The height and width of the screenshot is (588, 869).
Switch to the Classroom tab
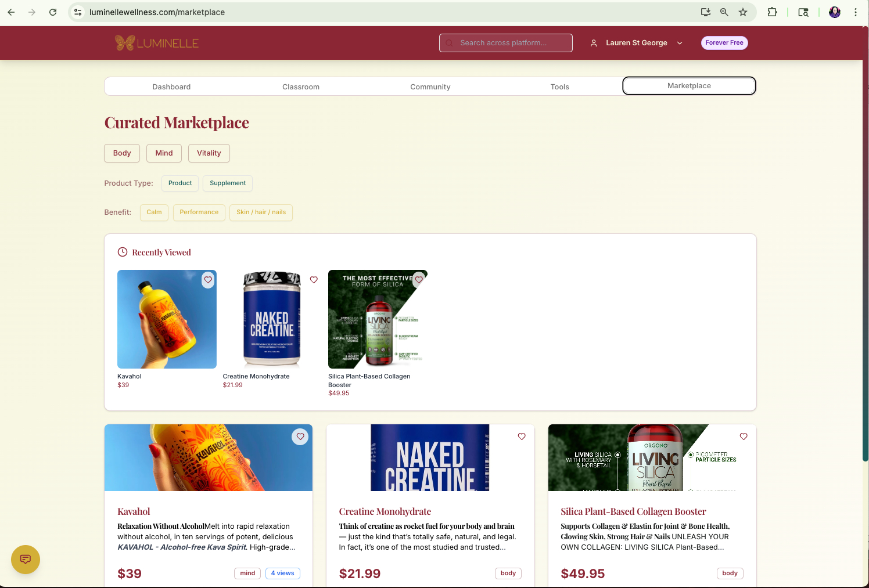[x=301, y=86]
